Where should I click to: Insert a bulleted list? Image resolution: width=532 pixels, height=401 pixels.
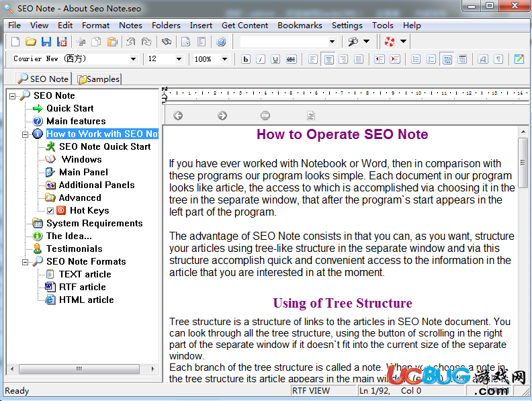click(x=416, y=59)
